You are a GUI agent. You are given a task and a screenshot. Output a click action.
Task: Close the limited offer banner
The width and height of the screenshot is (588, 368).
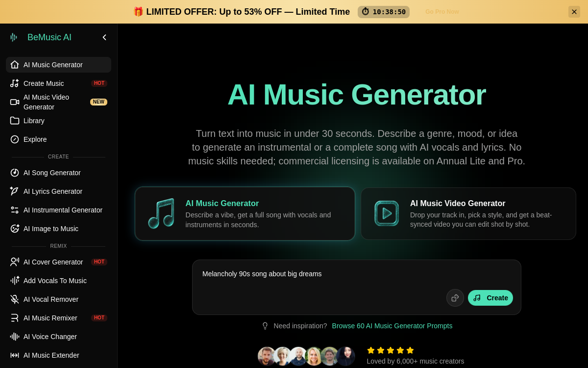click(x=574, y=12)
